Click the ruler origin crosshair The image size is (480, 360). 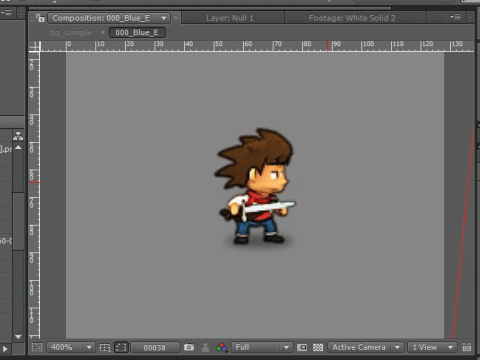tap(34, 46)
